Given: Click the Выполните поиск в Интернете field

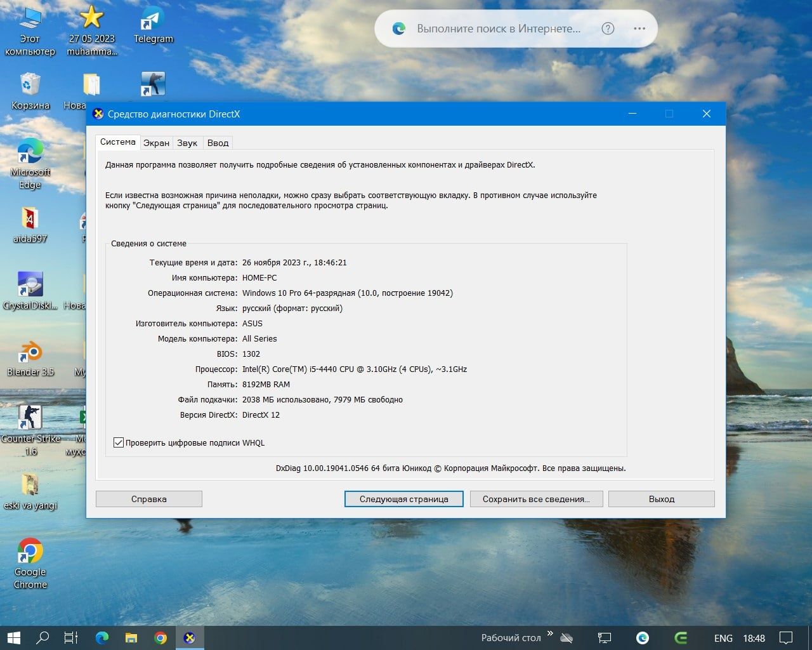Looking at the screenshot, I should [x=499, y=29].
